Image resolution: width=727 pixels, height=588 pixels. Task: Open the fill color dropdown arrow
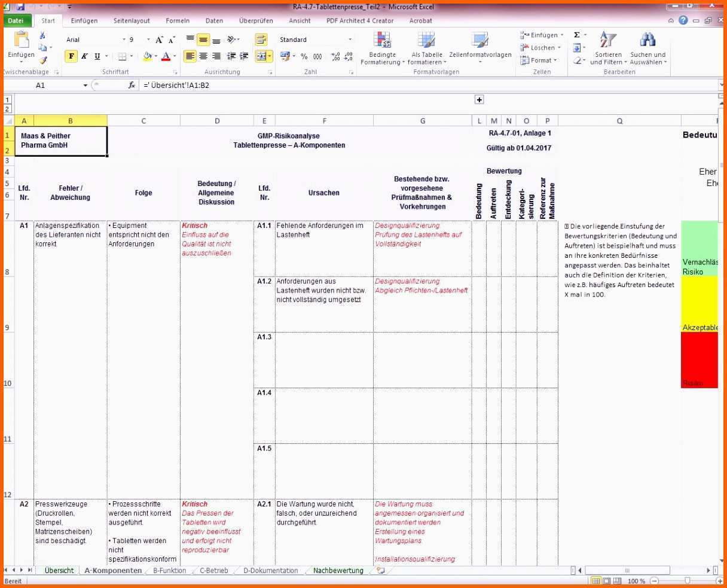tap(155, 56)
